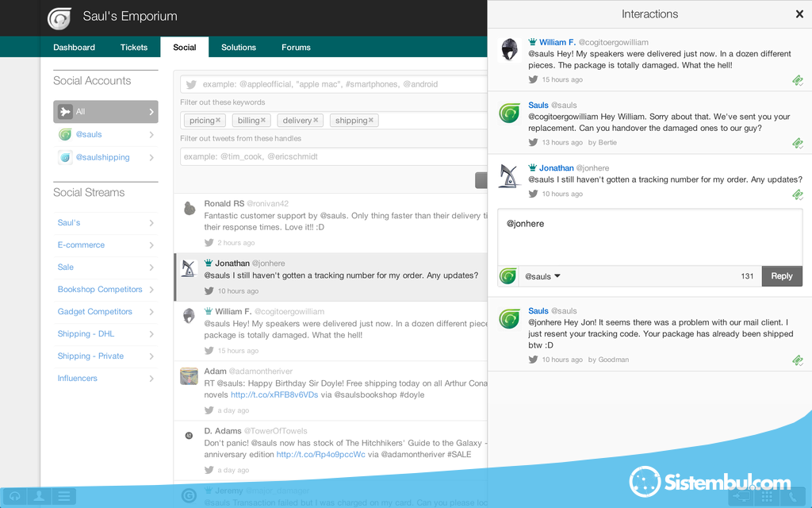Click the filter handles input field
The image size is (812, 508).
[x=334, y=156]
